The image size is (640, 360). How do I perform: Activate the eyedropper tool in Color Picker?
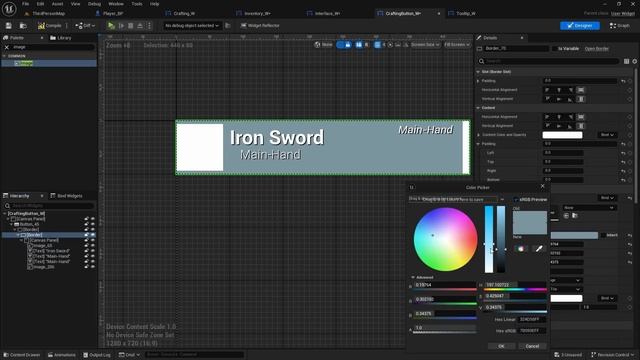(539, 249)
